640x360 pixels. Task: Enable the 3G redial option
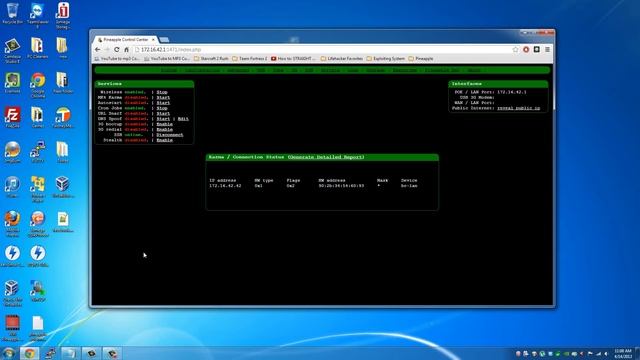(164, 129)
